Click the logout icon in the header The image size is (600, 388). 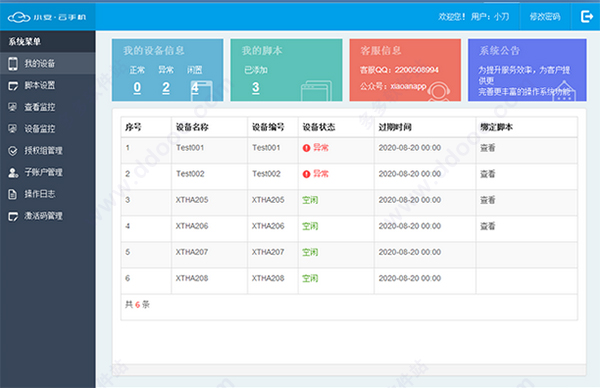click(586, 16)
